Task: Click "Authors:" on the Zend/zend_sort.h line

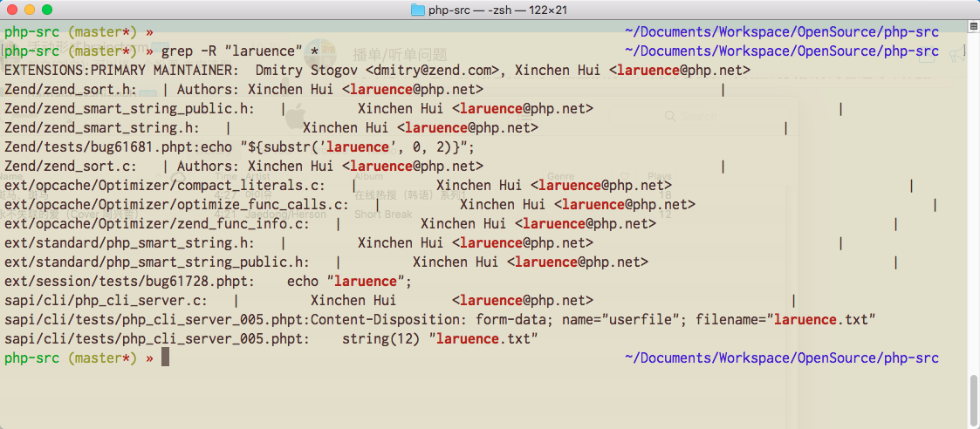Action: (x=208, y=89)
